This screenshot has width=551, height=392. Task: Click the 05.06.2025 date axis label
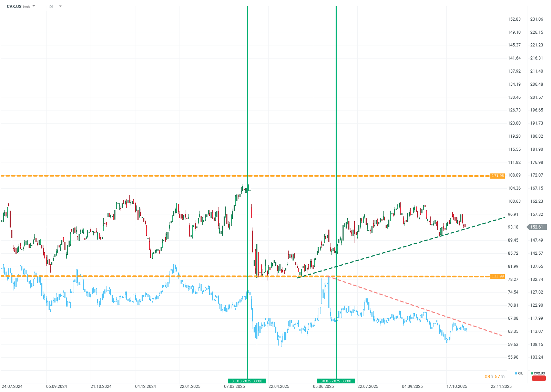pos(323,386)
